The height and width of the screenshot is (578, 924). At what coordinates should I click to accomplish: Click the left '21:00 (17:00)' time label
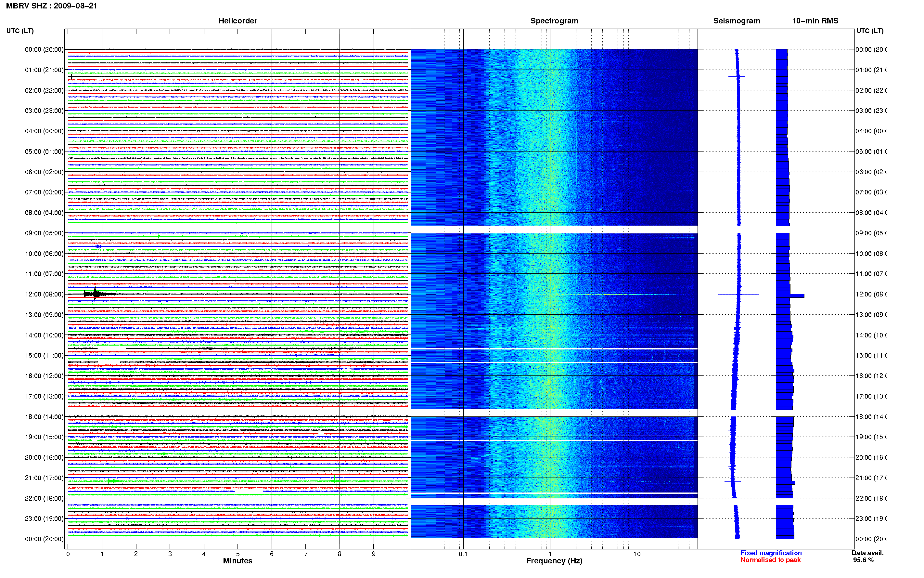[x=44, y=478]
